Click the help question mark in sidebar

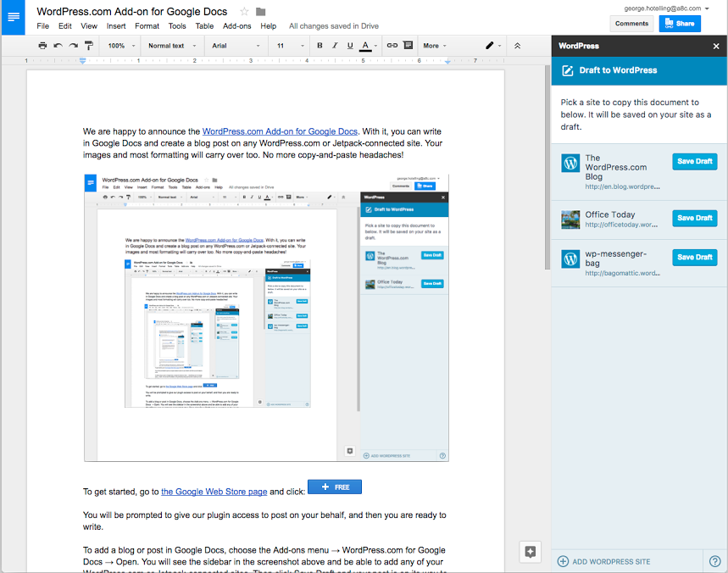coord(714,561)
